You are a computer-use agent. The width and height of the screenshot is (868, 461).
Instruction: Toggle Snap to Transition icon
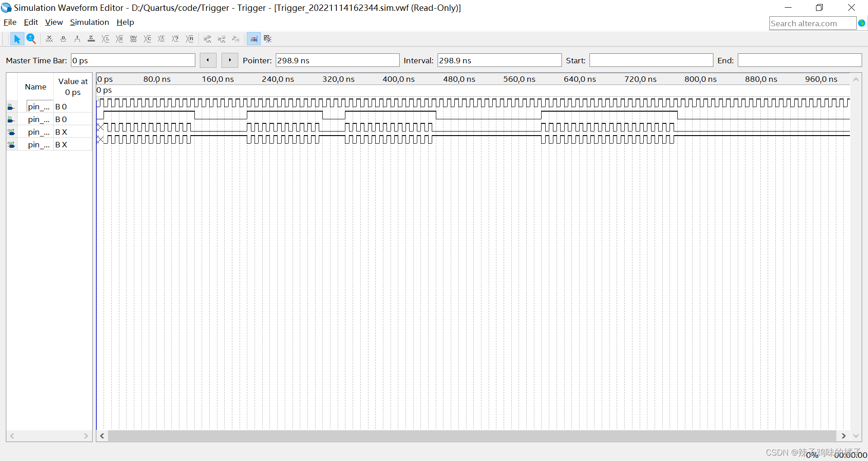[268, 39]
